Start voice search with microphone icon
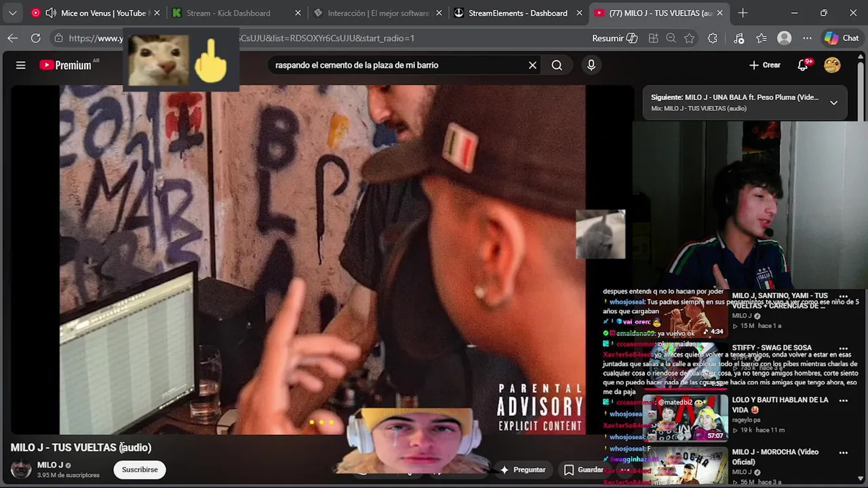The width and height of the screenshot is (868, 488). pos(591,65)
